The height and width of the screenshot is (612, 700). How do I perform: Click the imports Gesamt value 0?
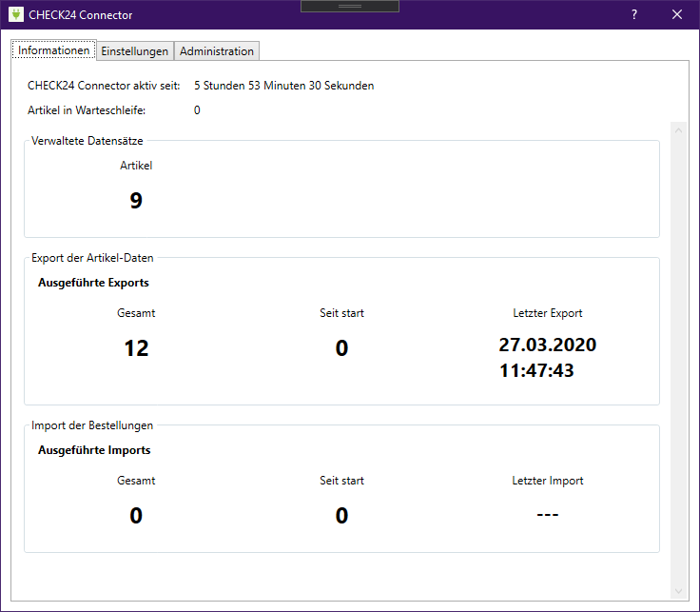(136, 516)
